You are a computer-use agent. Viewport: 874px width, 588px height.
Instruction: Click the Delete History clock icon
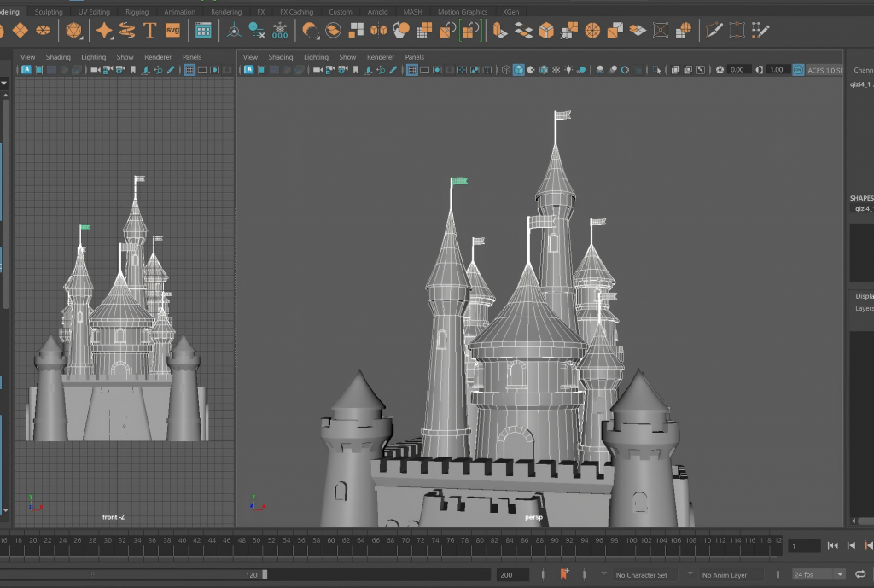pos(256,31)
